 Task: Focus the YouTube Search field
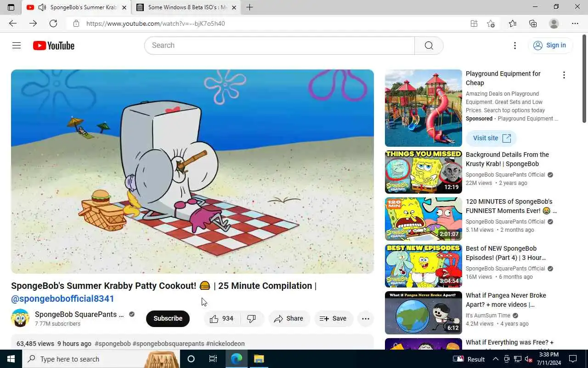279,46
